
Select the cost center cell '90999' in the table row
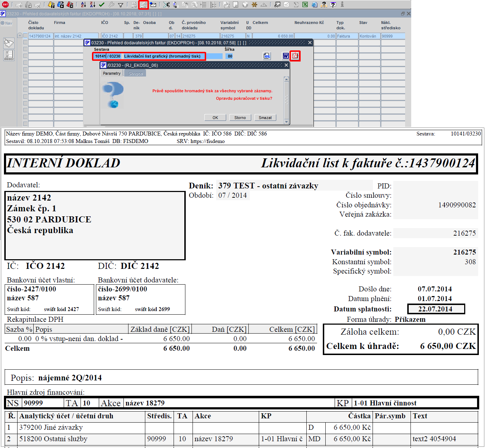point(393,36)
